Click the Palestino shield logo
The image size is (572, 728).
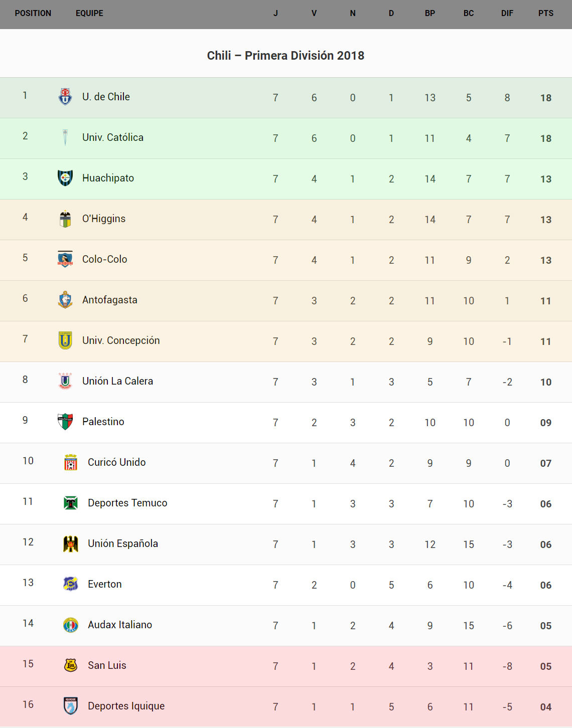coord(65,422)
